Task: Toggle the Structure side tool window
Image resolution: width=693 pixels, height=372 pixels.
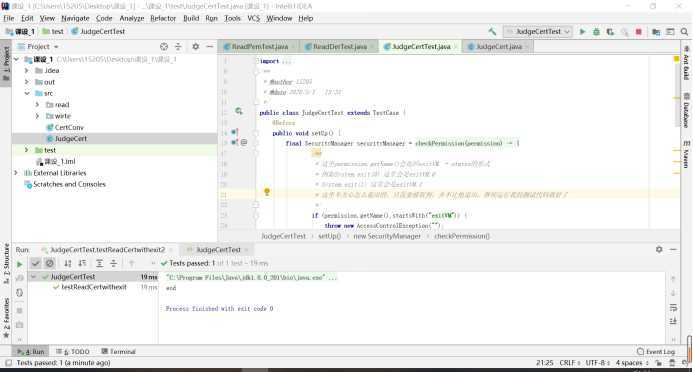Action: (x=6, y=263)
